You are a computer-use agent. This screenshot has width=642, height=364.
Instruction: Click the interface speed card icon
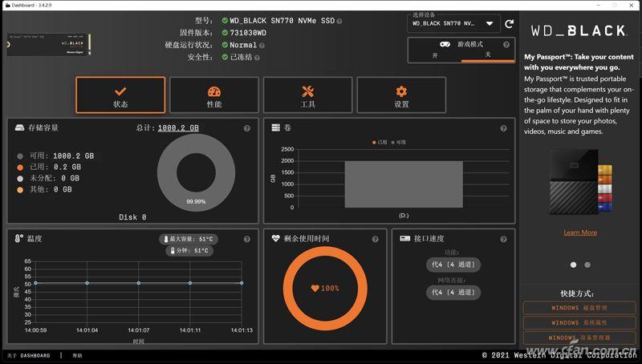405,238
